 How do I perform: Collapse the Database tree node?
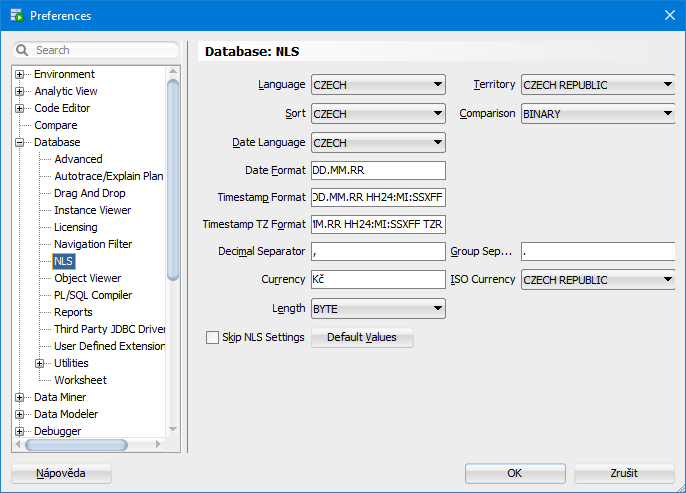click(x=19, y=143)
